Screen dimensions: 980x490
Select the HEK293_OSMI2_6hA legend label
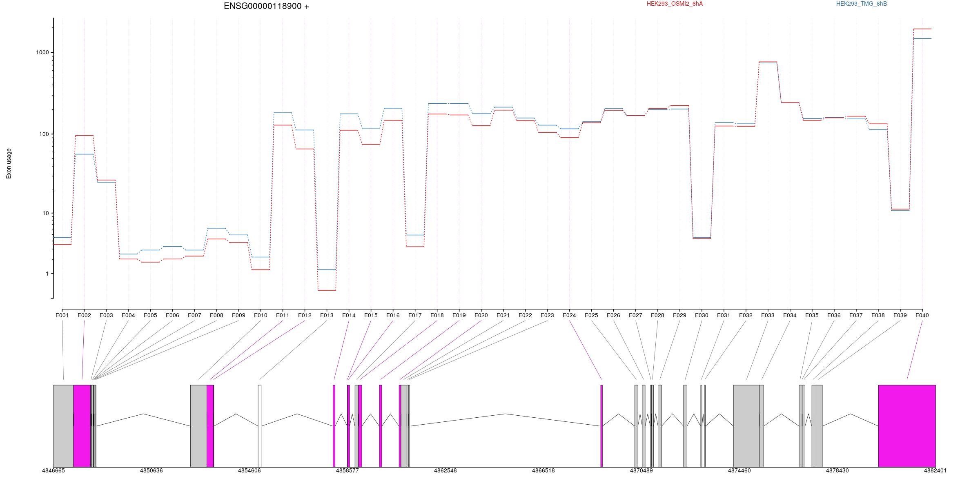click(x=675, y=4)
